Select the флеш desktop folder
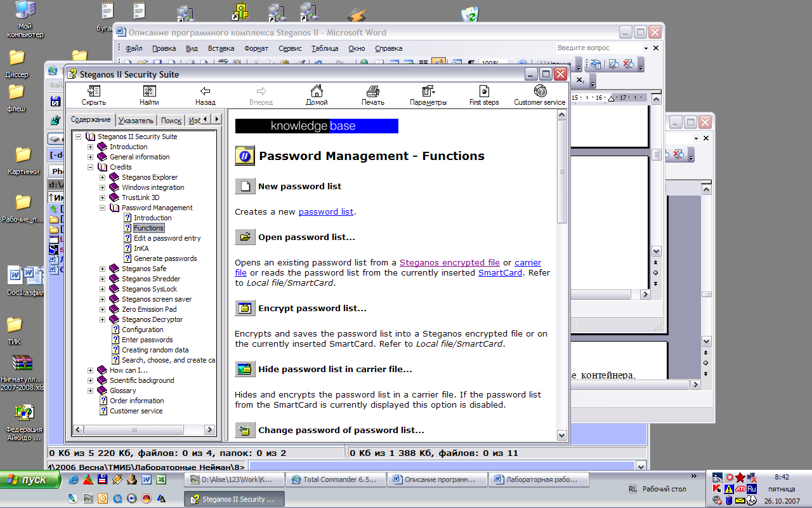Viewport: 812px width, 508px height. click(x=16, y=98)
